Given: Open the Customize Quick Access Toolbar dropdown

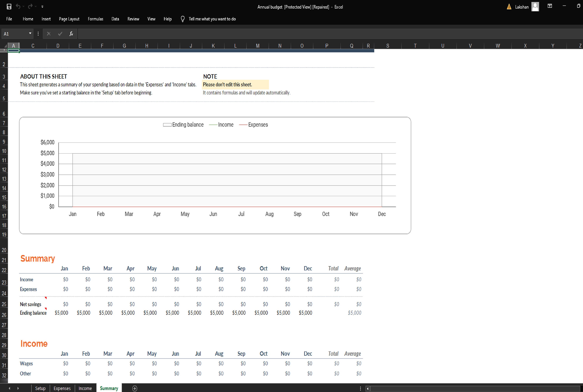Looking at the screenshot, I should point(42,6).
